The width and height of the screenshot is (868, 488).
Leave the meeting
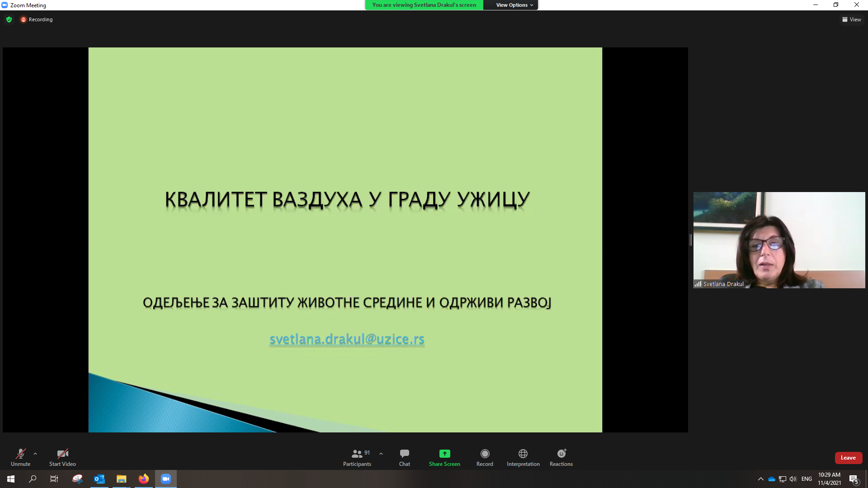[x=848, y=458]
